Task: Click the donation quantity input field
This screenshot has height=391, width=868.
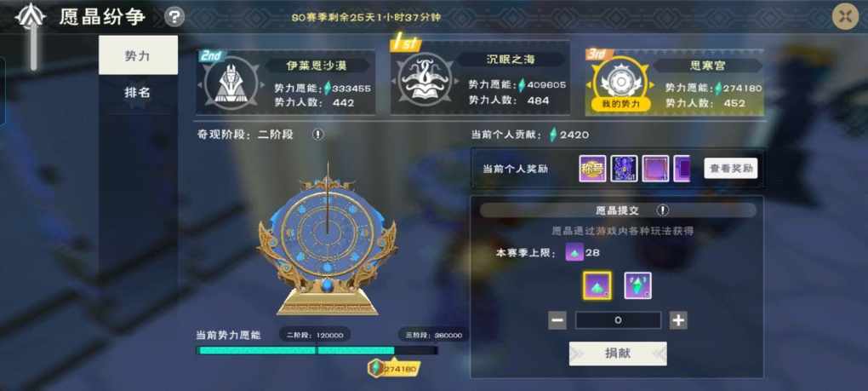Action: 618,320
